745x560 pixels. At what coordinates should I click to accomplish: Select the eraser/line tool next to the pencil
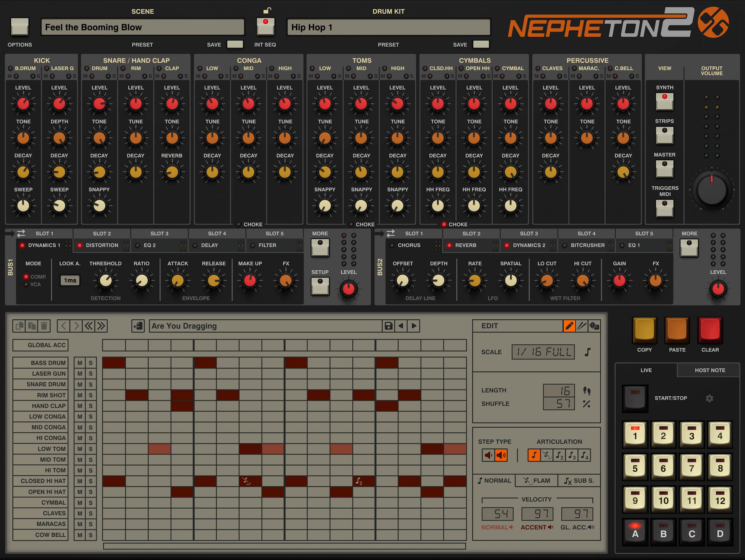582,326
